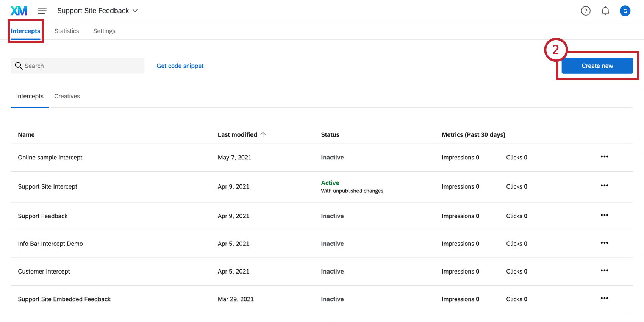Click the search magnifier icon
The width and height of the screenshot is (644, 322).
coord(19,66)
